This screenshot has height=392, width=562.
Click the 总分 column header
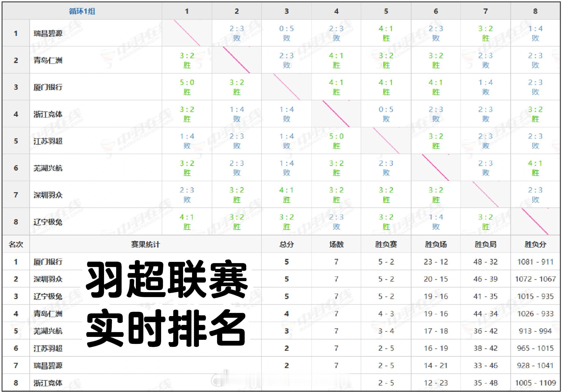(x=286, y=244)
